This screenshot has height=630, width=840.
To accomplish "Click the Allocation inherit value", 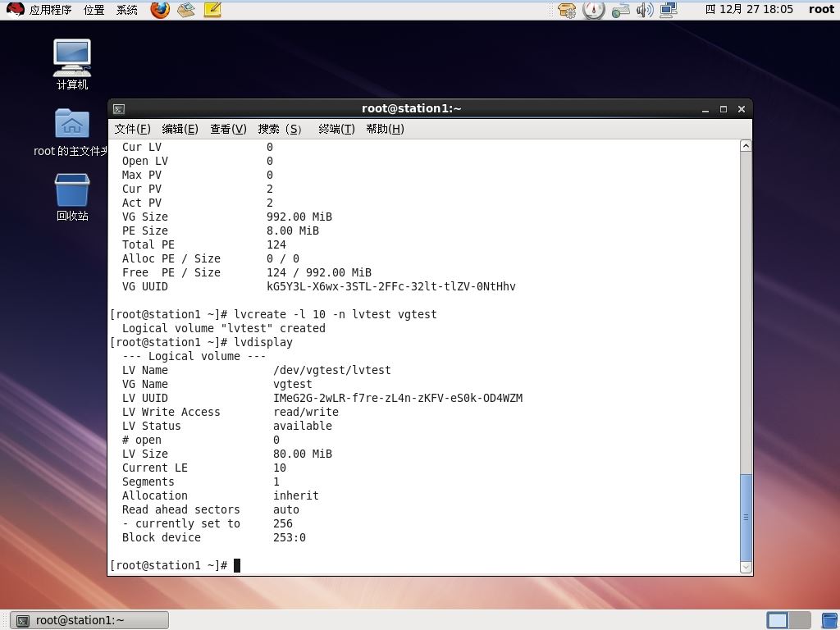I will point(295,495).
